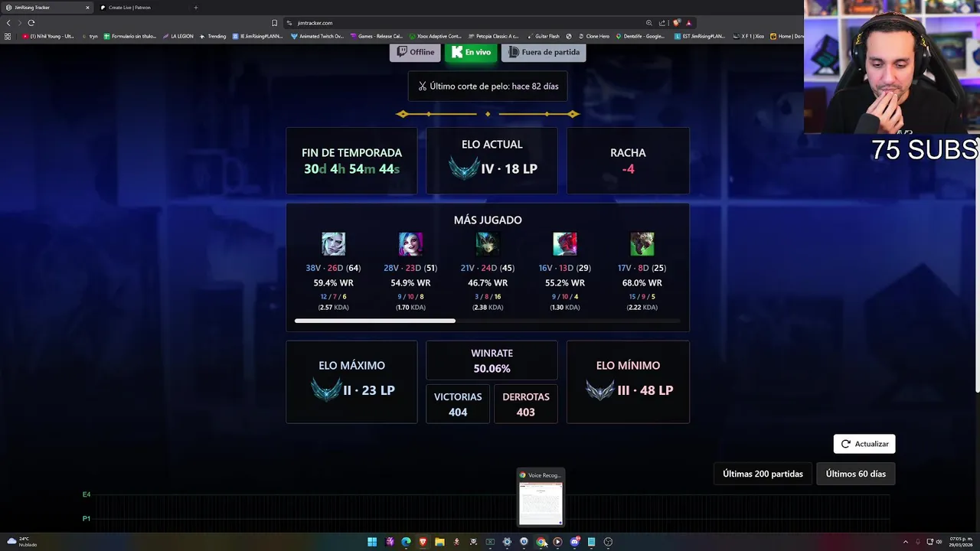Open Brave browser from the taskbar
980x551 pixels.
pos(423,542)
